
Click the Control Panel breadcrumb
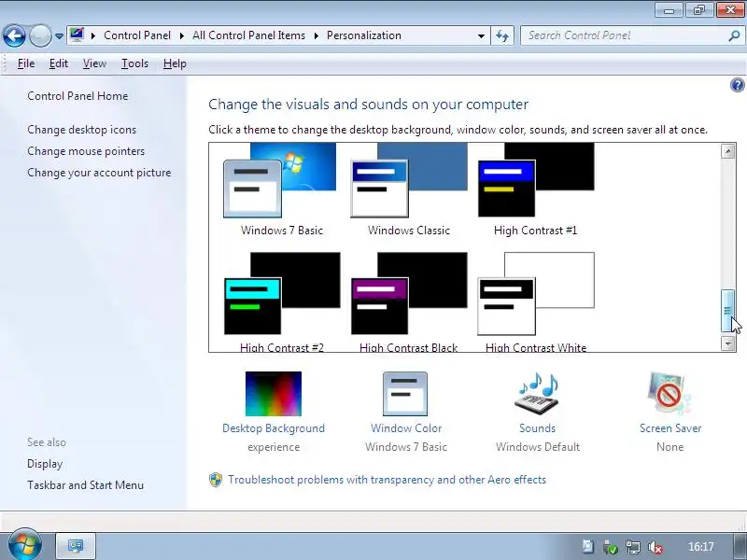[137, 35]
